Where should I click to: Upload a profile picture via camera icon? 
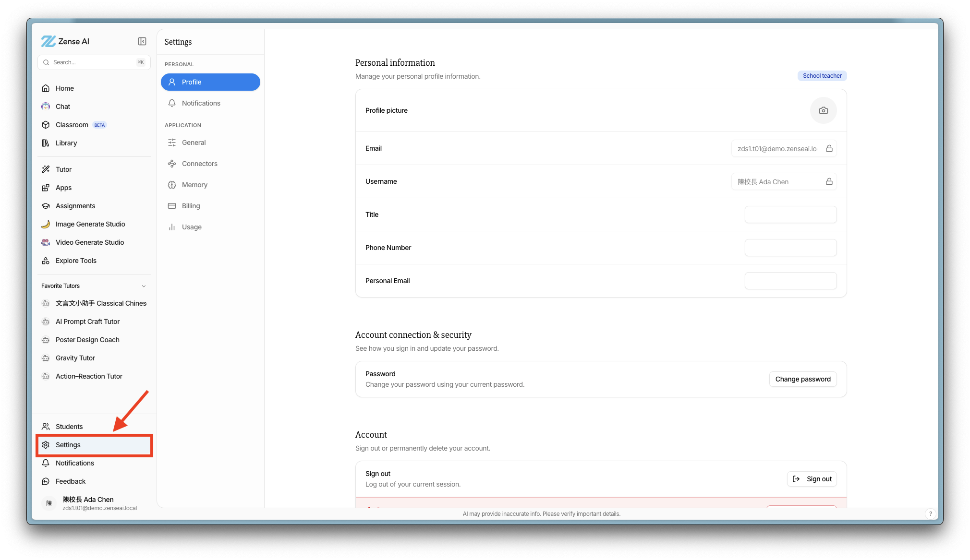click(x=823, y=110)
